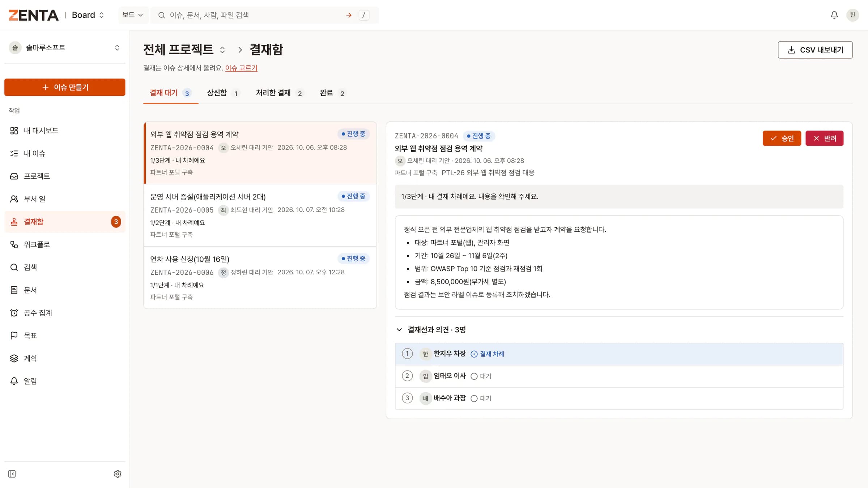Switch to 상신함 tab
The width and height of the screenshot is (868, 488).
[x=223, y=93]
